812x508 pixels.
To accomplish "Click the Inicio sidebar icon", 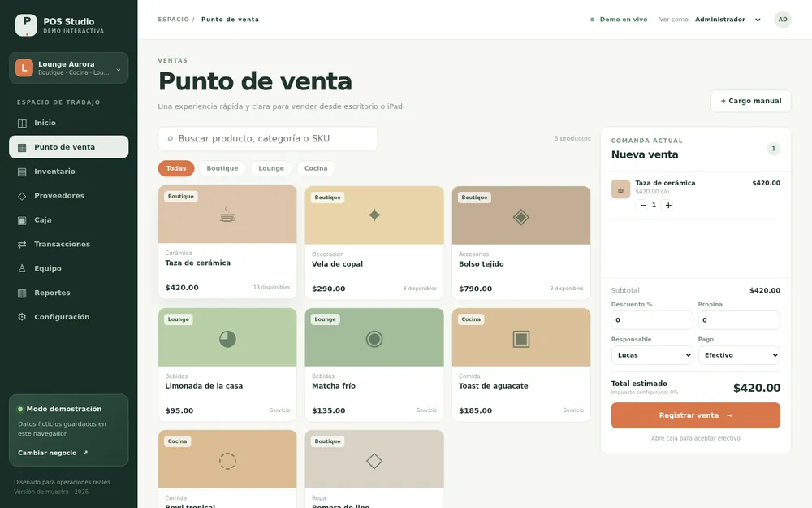I will pos(22,124).
